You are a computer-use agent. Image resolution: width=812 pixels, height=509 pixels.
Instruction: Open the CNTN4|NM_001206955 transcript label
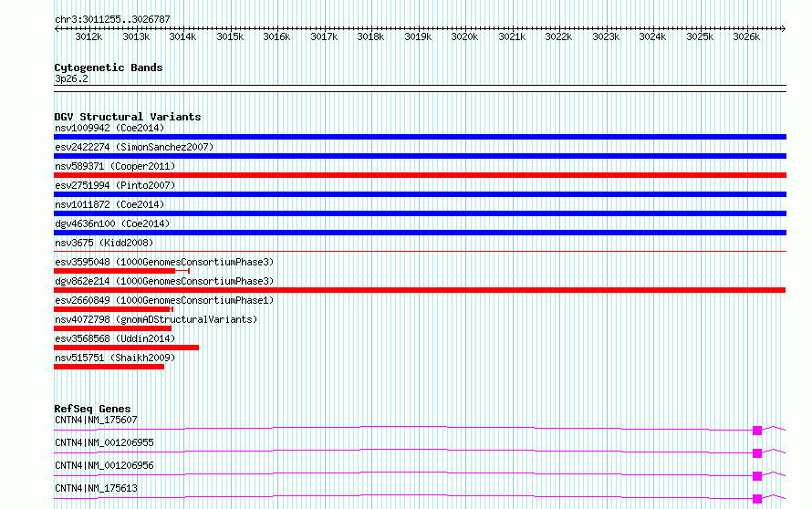point(104,442)
